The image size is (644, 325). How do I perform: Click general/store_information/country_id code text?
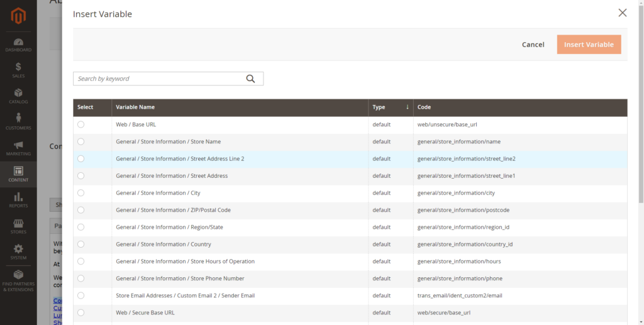tap(465, 244)
